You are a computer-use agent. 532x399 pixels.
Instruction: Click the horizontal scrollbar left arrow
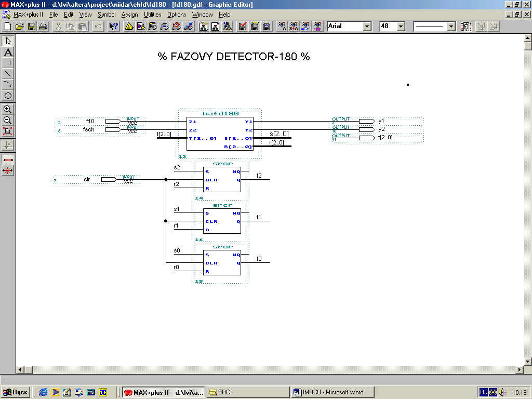point(20,369)
